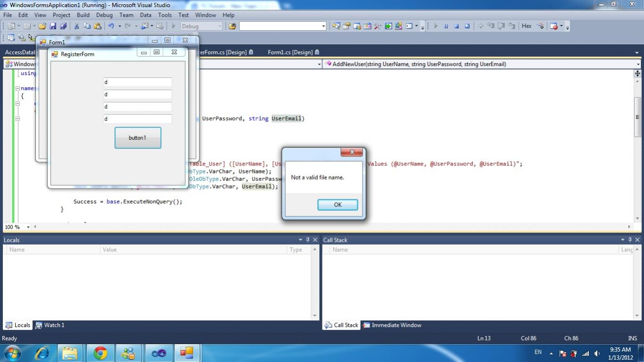Pin the Call Stack panel with the pushpin
The width and height of the screenshot is (644, 362).
629,240
